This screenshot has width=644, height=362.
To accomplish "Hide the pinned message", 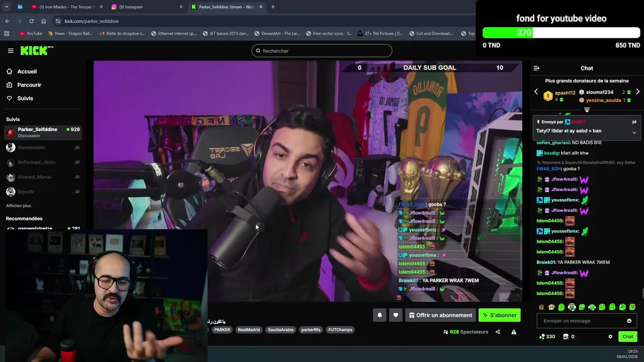I will (x=634, y=122).
